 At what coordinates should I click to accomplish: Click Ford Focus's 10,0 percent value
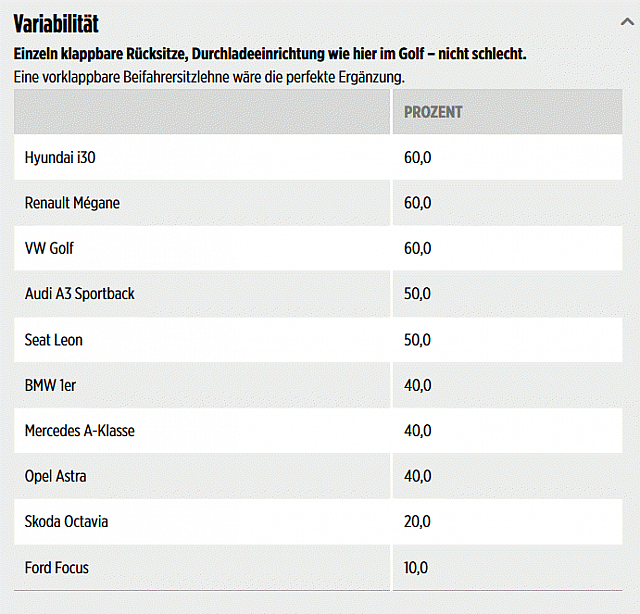(416, 568)
